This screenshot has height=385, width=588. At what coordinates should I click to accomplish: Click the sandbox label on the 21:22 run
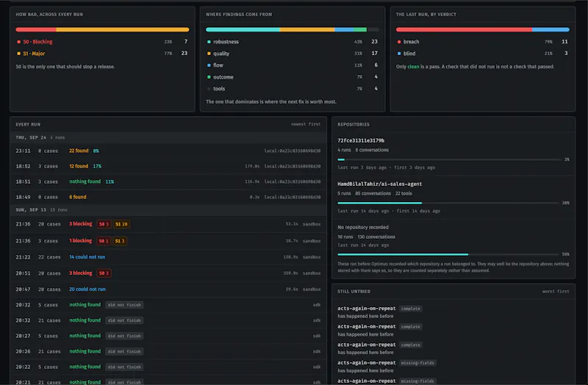point(312,257)
